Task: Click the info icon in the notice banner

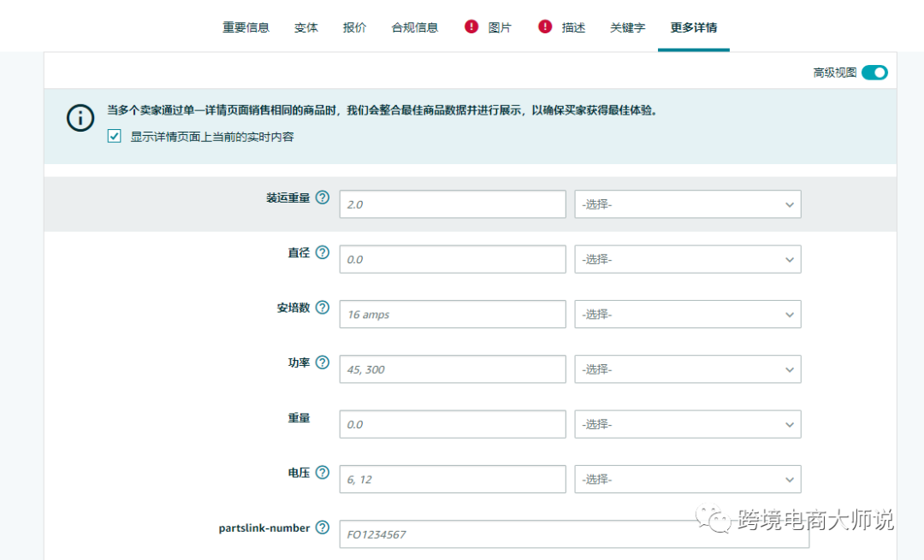Action: (x=80, y=118)
